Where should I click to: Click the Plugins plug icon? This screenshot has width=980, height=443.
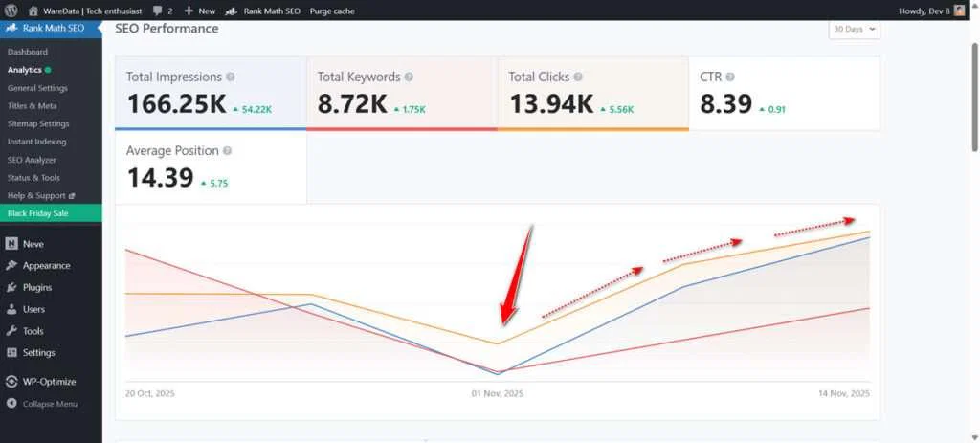11,287
